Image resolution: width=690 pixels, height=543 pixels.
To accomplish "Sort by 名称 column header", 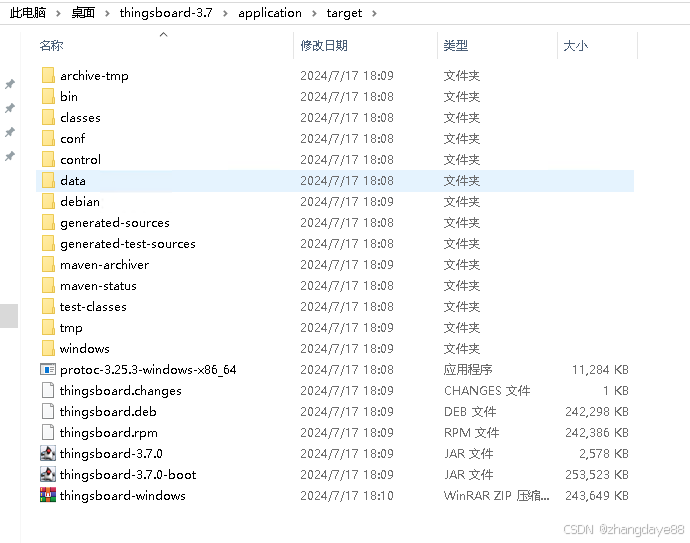I will click(51, 46).
